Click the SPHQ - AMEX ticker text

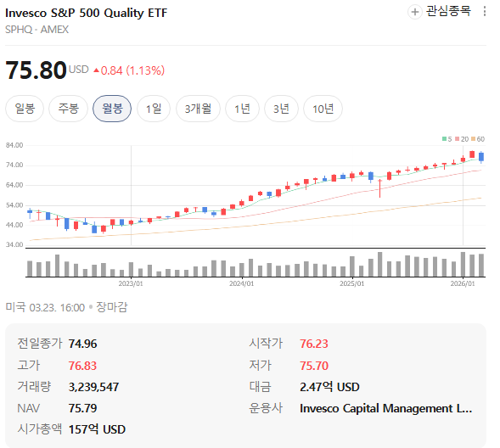pos(37,30)
